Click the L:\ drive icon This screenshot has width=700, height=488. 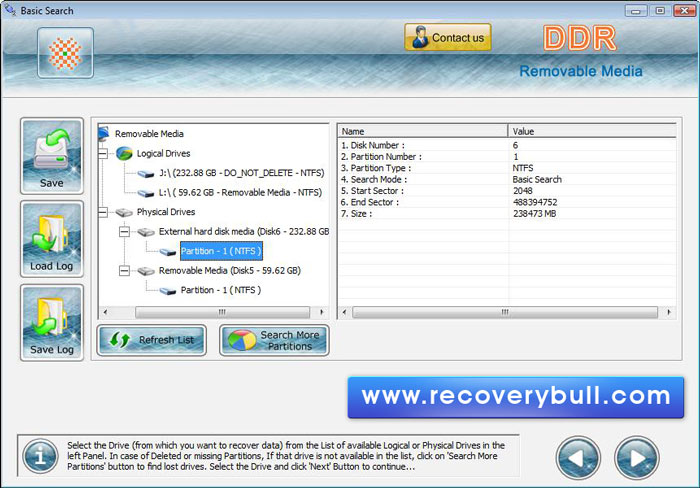coord(146,193)
